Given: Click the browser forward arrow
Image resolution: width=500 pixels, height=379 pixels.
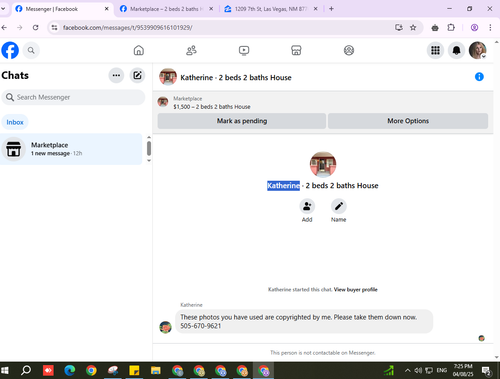Looking at the screenshot, I should (20, 28).
